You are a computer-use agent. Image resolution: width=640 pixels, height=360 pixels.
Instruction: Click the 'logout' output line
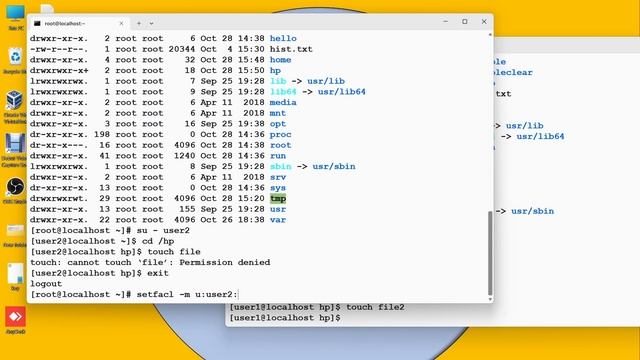point(46,284)
